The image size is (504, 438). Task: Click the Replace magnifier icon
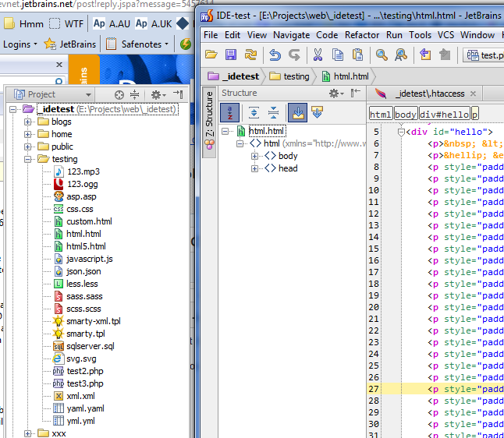401,55
